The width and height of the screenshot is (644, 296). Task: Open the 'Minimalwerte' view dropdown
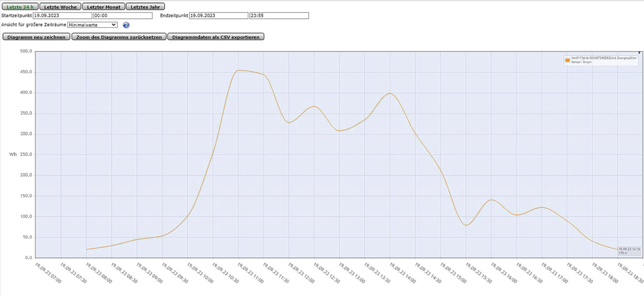tap(92, 25)
